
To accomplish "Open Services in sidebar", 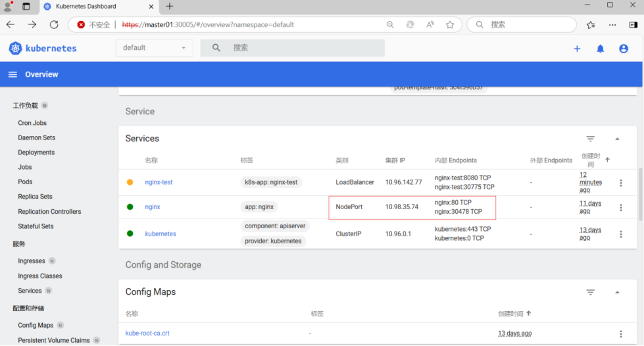I will (30, 291).
